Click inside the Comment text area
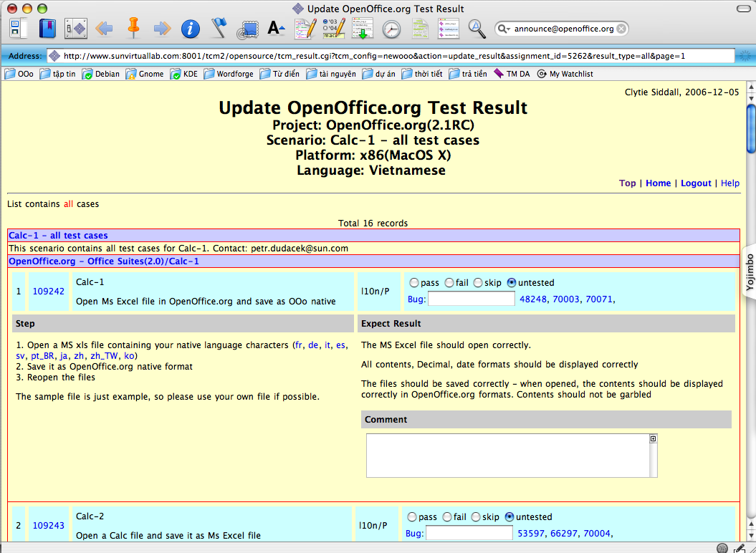This screenshot has height=553, width=756. (507, 456)
